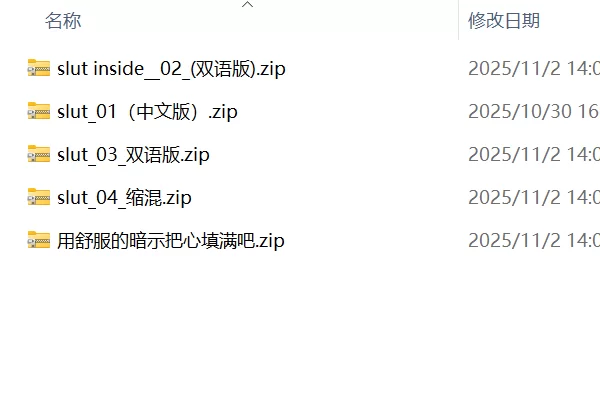Click the slut_03_双语版.zip file name
The height and width of the screenshot is (417, 600).
coord(133,155)
